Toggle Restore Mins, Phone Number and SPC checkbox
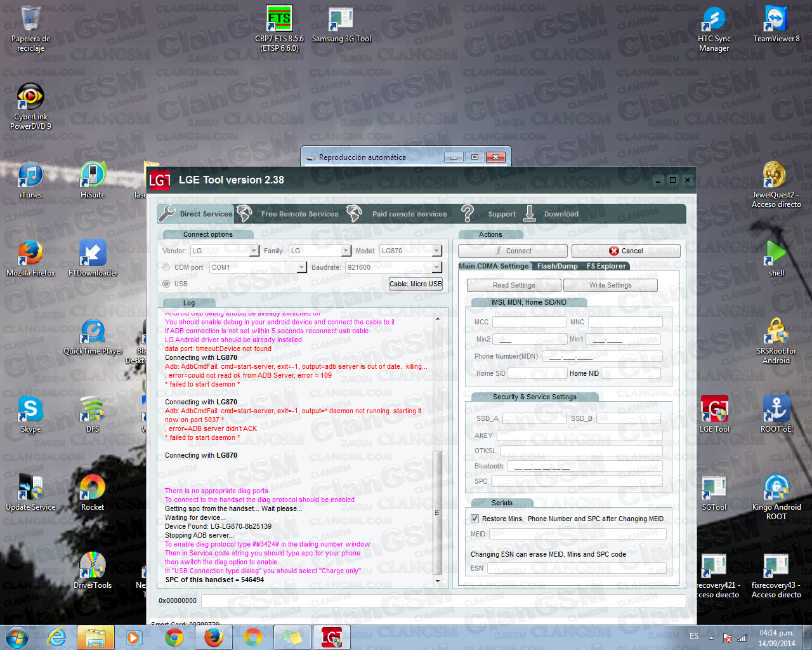The height and width of the screenshot is (650, 812). point(475,519)
